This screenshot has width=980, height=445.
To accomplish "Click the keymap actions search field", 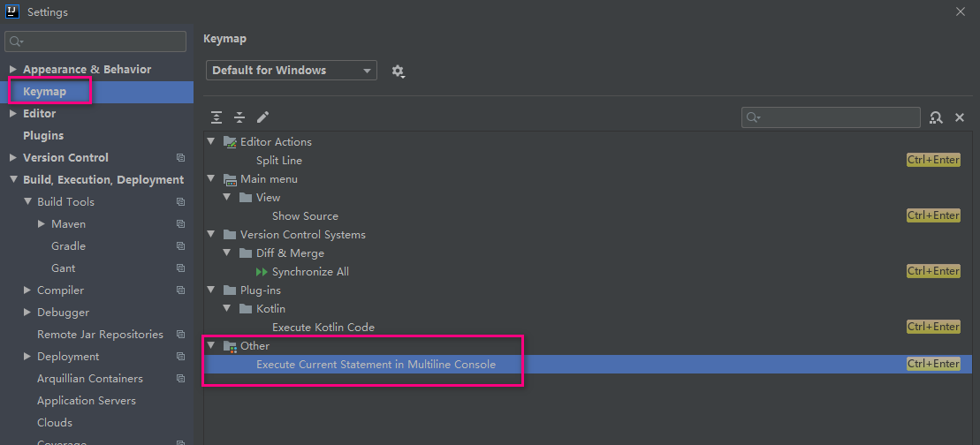I will (x=831, y=117).
